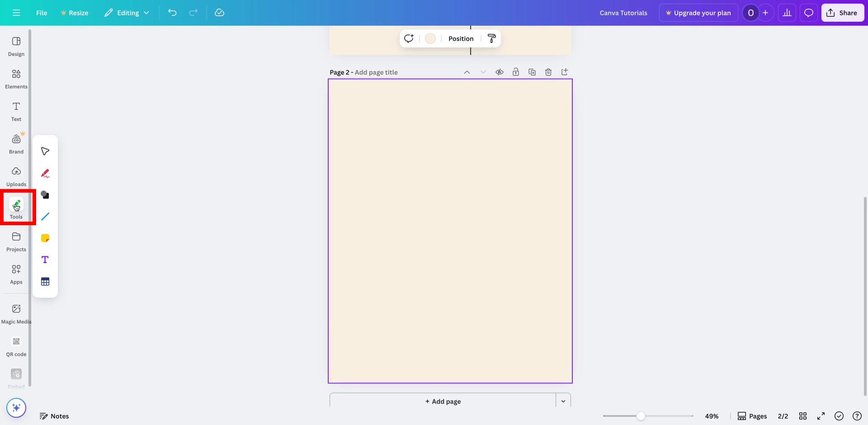Add a sticky note from Tools panel
The image size is (868, 425).
(45, 237)
